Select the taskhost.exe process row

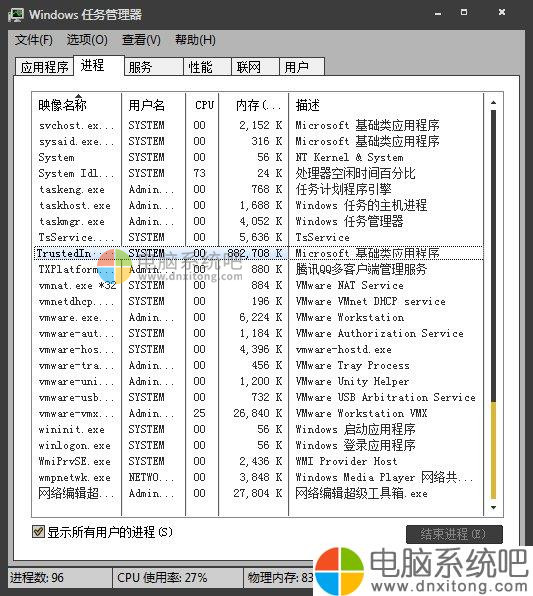click(258, 205)
